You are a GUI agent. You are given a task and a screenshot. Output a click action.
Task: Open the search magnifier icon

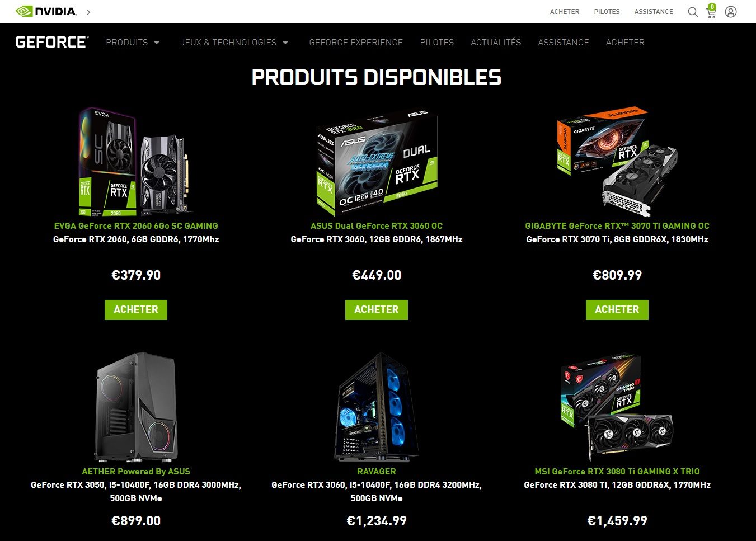[x=693, y=12]
